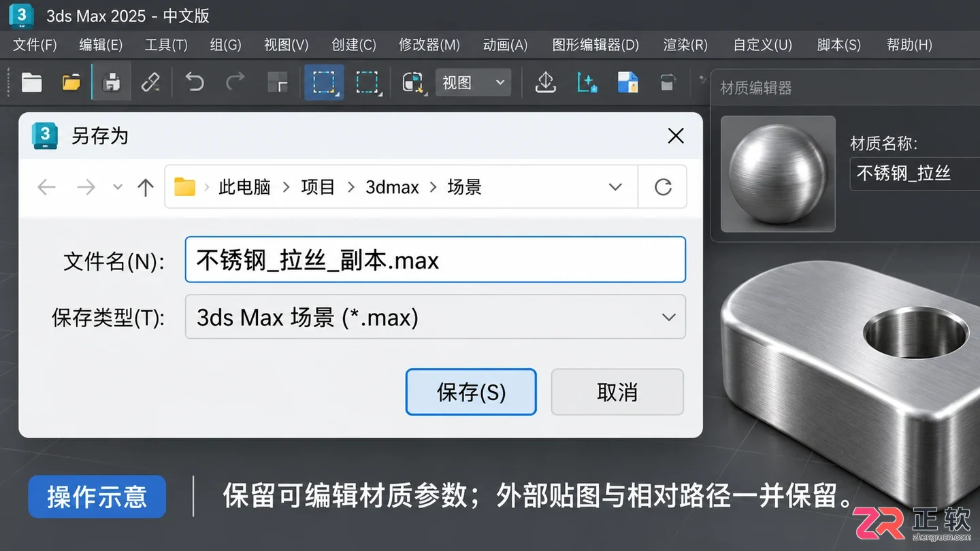Image resolution: width=980 pixels, height=551 pixels.
Task: Open the 帮助(H) menu
Action: tap(909, 45)
